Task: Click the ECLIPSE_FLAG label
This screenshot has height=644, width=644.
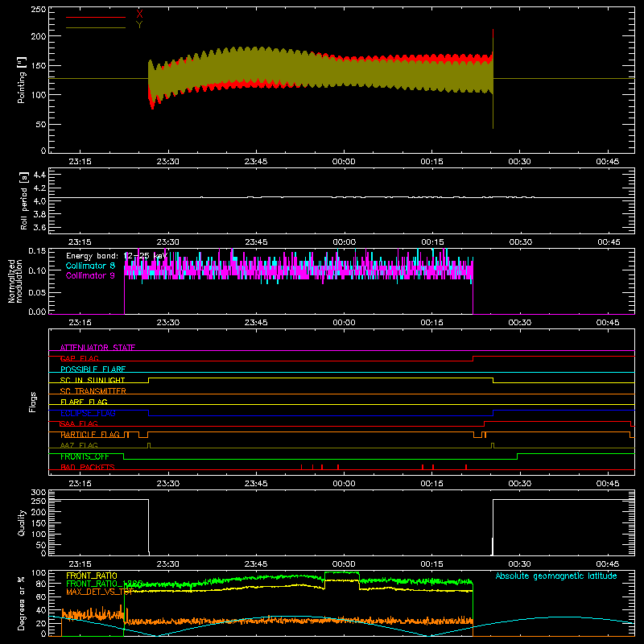Action: coord(88,413)
